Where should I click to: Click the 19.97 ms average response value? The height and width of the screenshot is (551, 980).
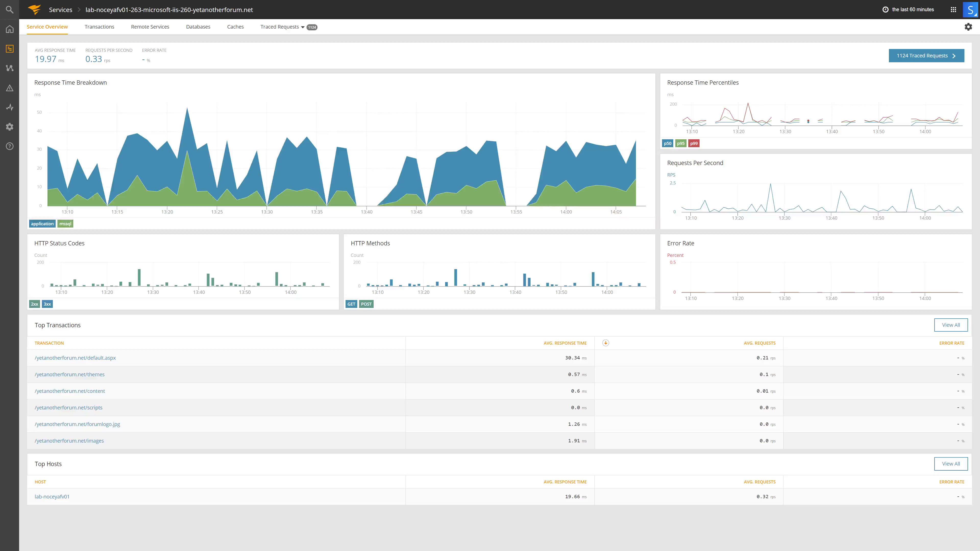[50, 59]
